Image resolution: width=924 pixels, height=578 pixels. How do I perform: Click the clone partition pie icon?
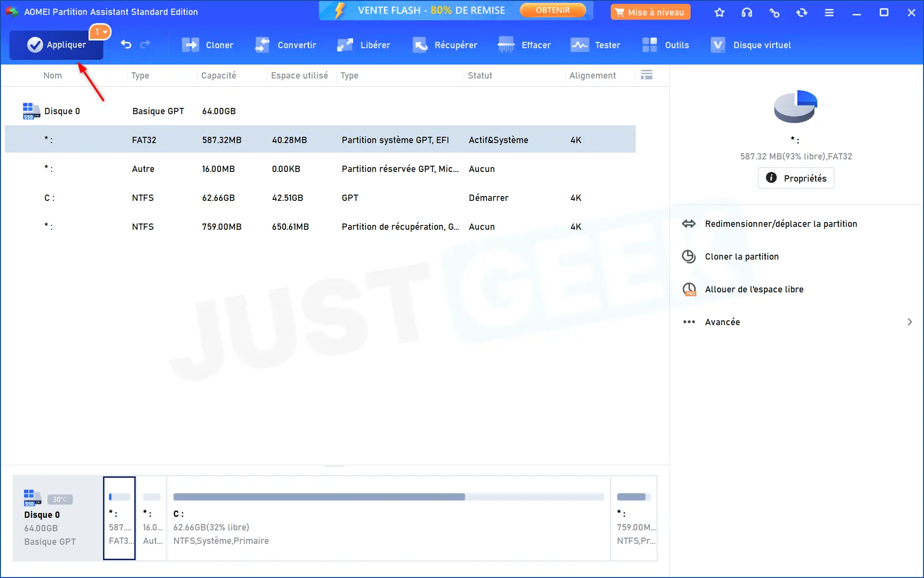(x=689, y=257)
